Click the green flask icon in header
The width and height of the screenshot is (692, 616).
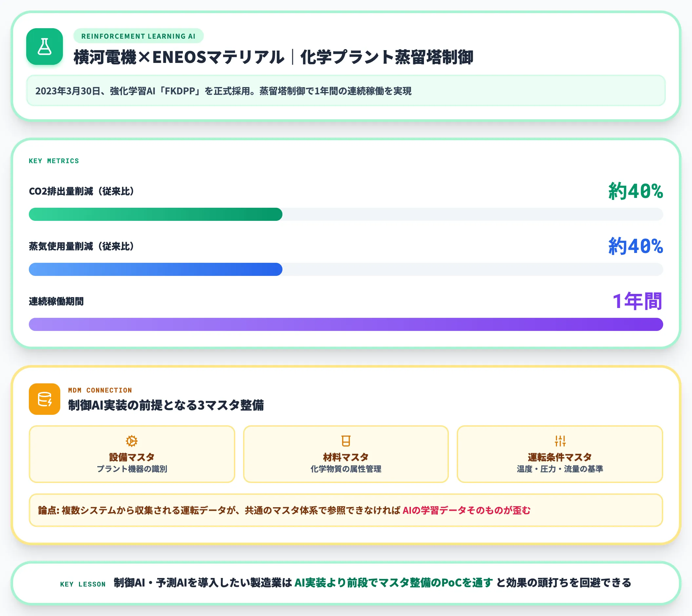point(44,47)
